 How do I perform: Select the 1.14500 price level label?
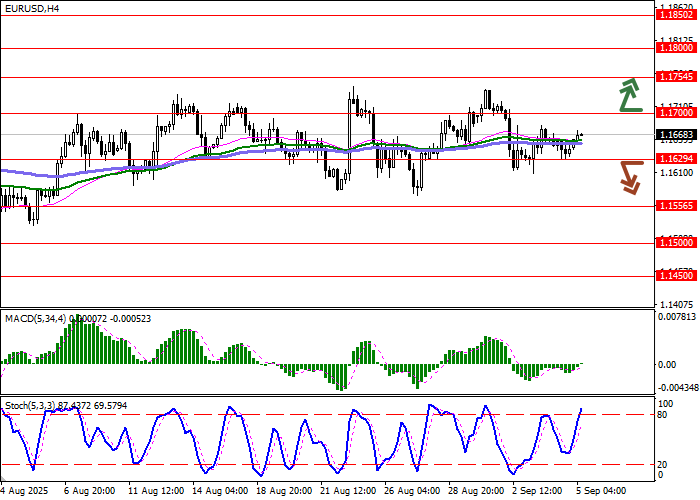[671, 275]
